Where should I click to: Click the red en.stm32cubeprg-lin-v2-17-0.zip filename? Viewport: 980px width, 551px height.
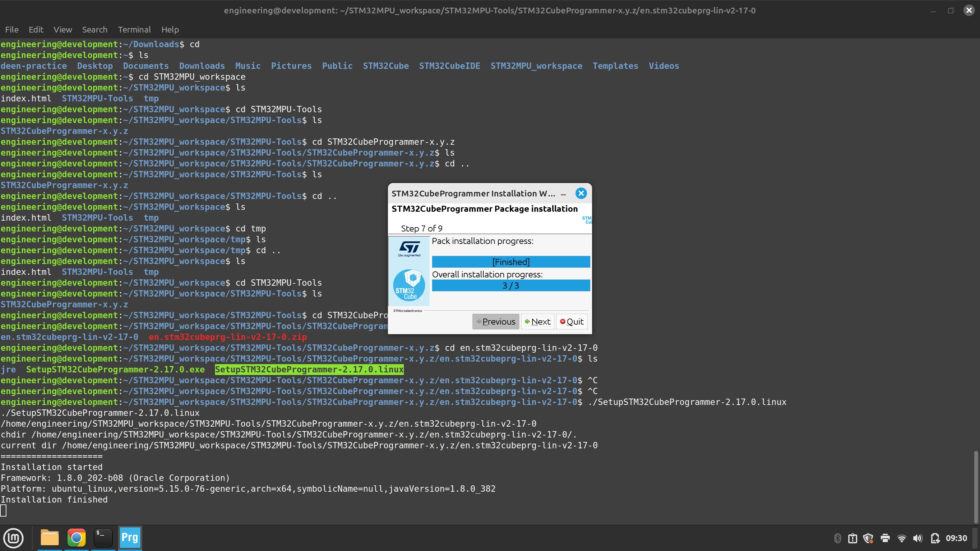point(227,337)
